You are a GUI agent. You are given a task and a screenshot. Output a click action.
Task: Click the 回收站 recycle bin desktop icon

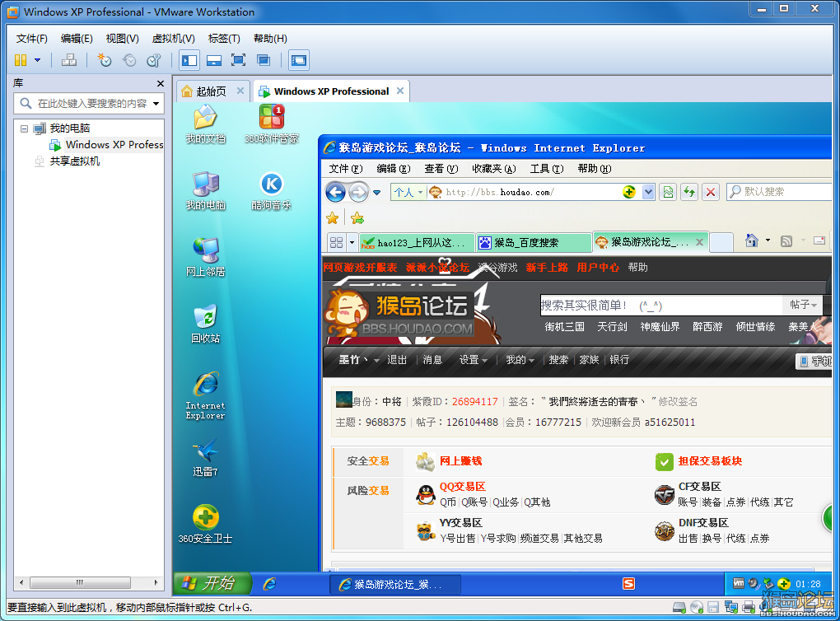coord(205,324)
